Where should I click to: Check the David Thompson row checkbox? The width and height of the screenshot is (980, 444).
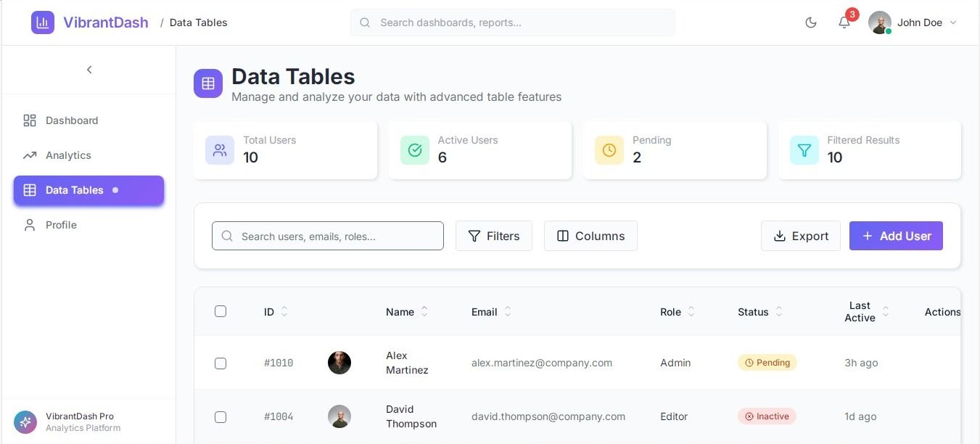pos(221,417)
